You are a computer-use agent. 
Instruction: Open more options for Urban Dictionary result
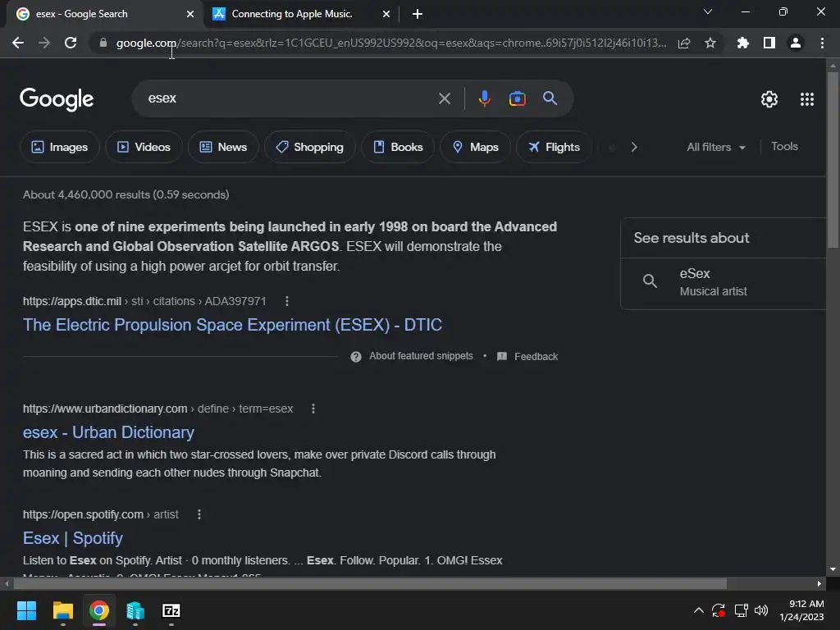pos(313,409)
